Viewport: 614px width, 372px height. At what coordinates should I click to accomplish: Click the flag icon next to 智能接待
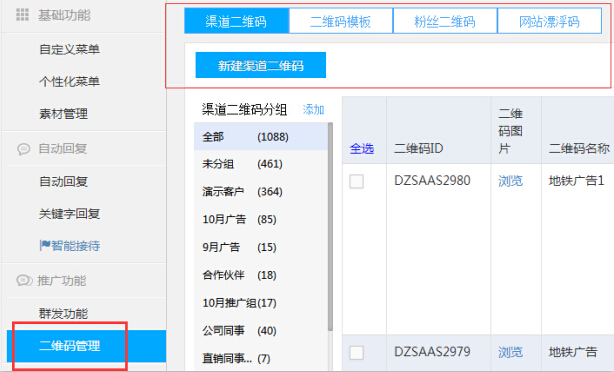tap(45, 245)
